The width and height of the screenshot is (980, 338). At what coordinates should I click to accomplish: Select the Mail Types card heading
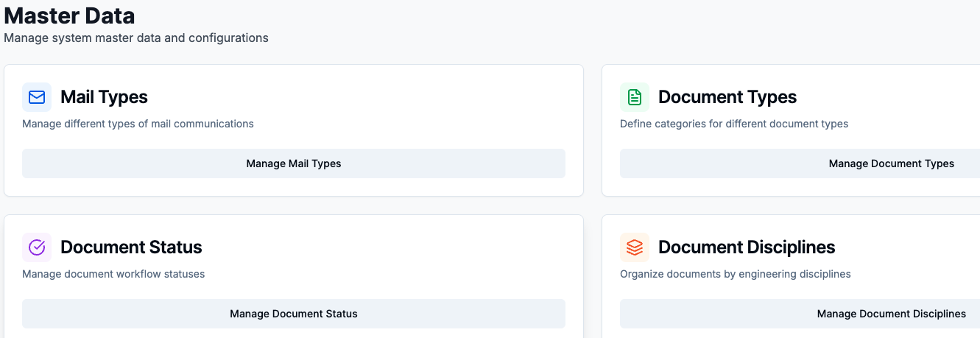pos(104,97)
